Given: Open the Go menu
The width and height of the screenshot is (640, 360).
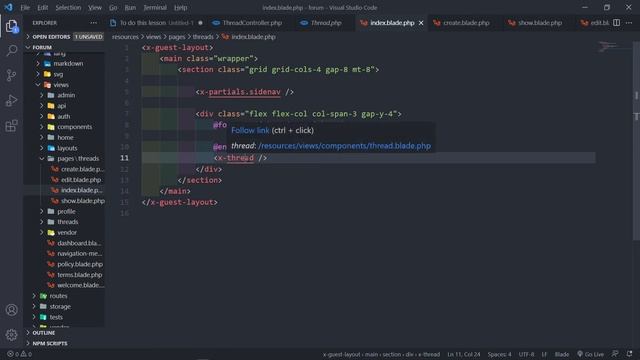Looking at the screenshot, I should coord(113,7).
